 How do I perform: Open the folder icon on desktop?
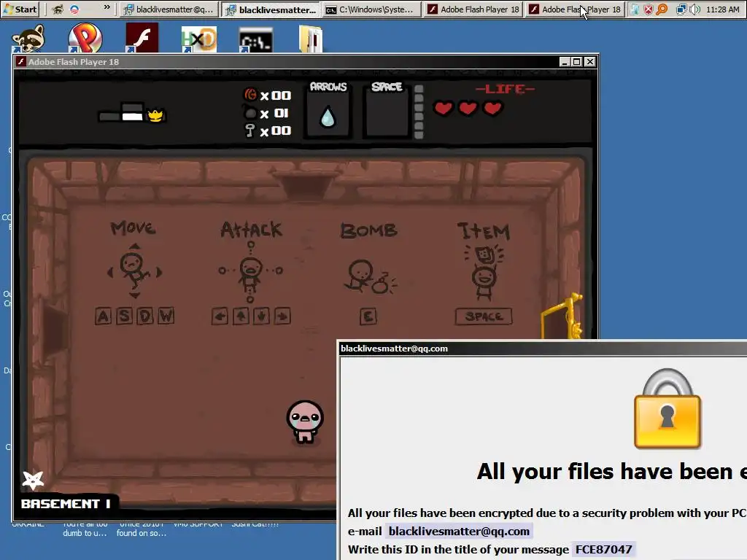point(311,39)
